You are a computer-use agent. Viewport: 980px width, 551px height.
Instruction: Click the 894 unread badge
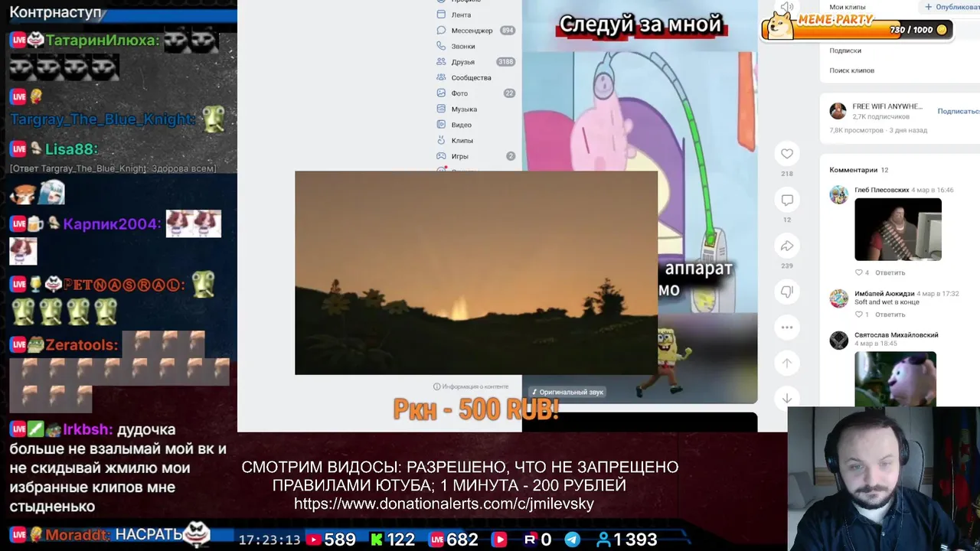click(507, 31)
